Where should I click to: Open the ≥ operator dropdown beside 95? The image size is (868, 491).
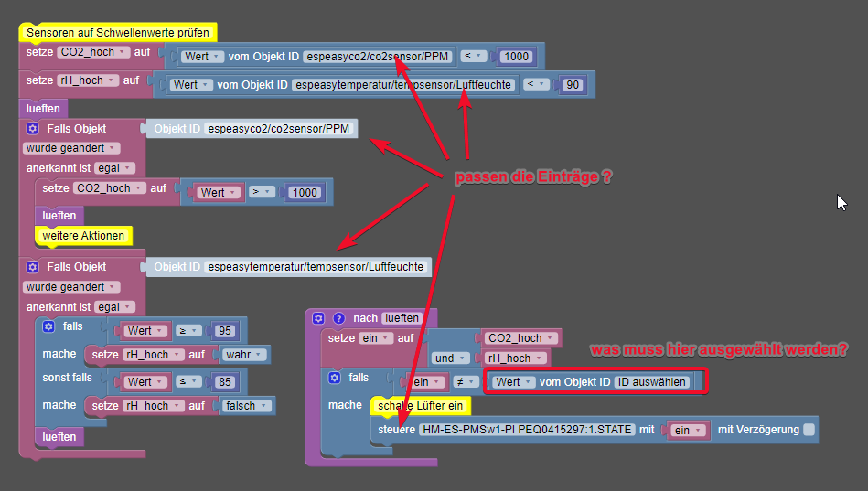tap(188, 330)
